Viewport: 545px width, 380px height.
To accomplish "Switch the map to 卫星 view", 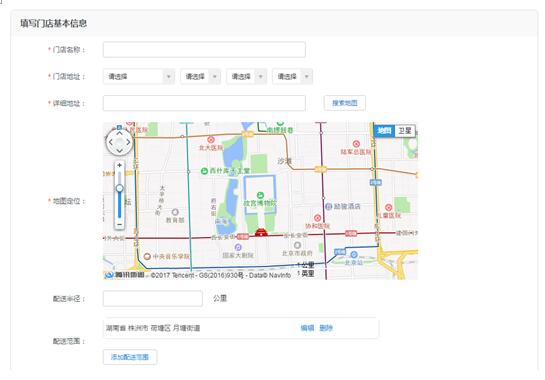I will 405,131.
